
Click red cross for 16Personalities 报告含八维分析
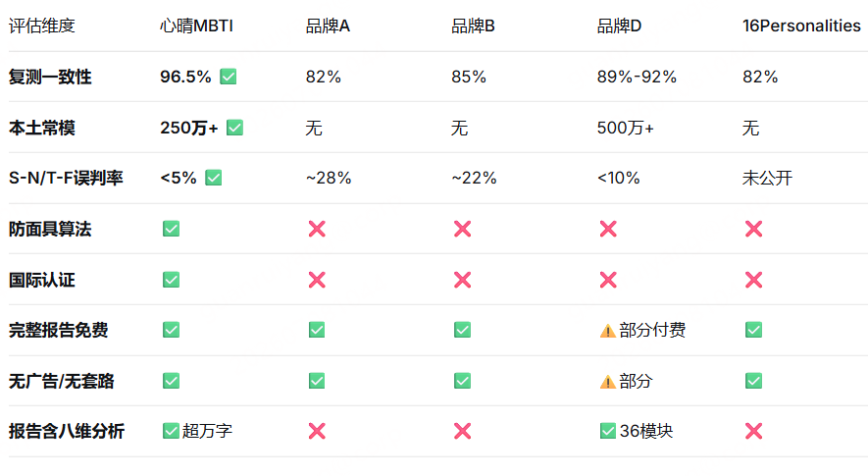(x=753, y=431)
